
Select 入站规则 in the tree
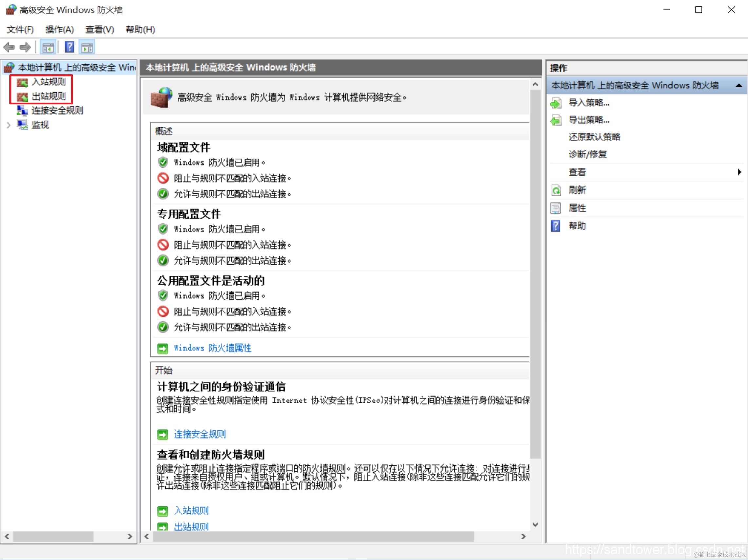click(49, 82)
